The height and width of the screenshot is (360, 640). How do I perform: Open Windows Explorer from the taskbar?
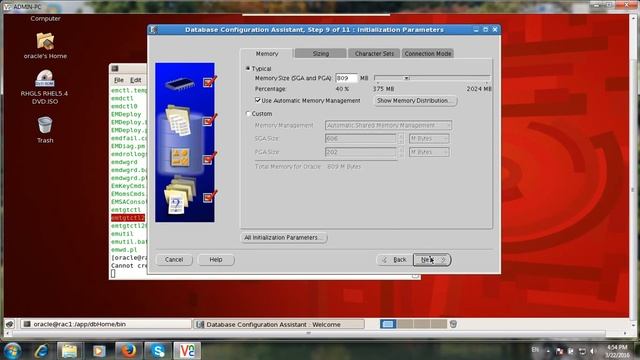[x=69, y=351]
